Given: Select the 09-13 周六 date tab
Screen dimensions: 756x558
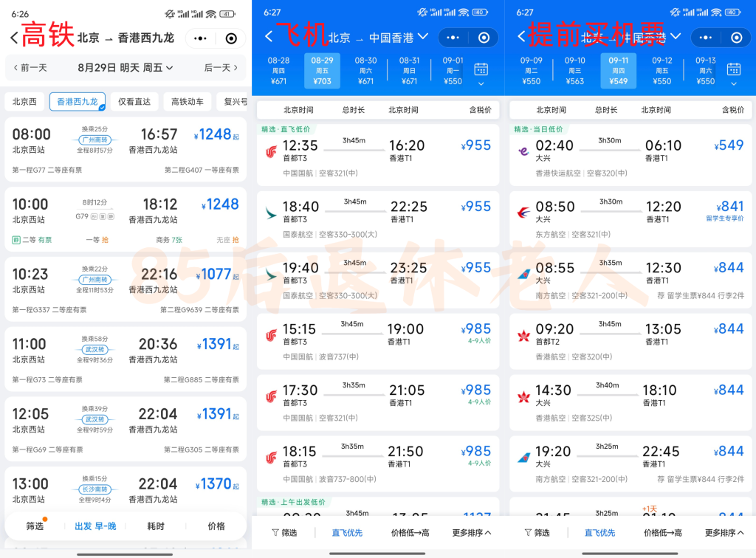Looking at the screenshot, I should pos(705,71).
